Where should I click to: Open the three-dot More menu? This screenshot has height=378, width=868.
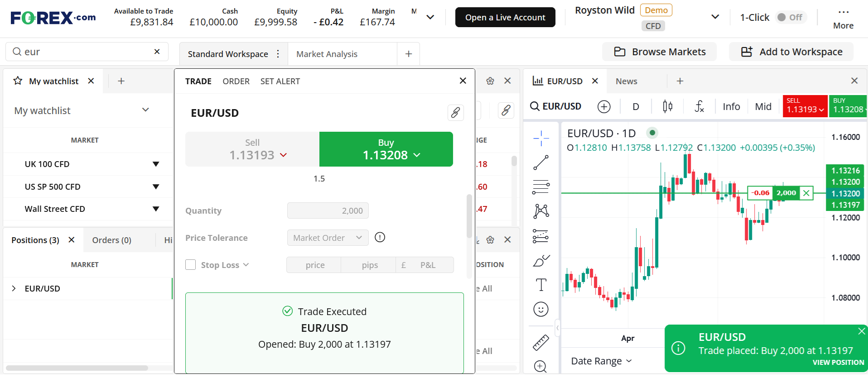pos(843,19)
